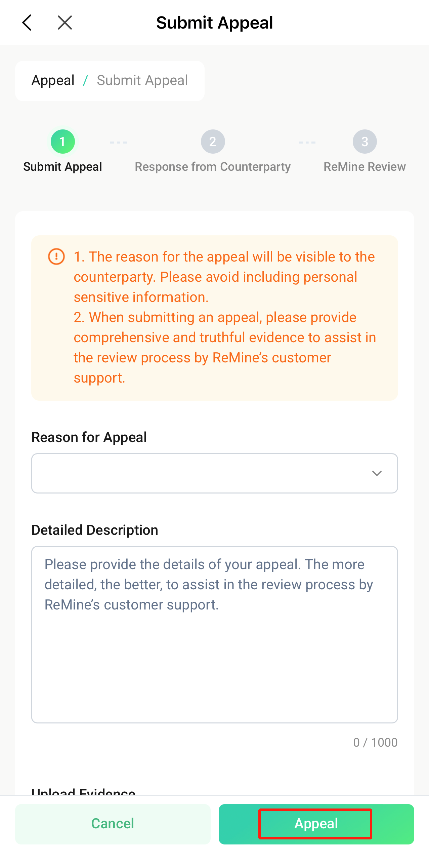The height and width of the screenshot is (868, 429).
Task: Tap the Submit Appeal step label
Action: click(x=62, y=167)
